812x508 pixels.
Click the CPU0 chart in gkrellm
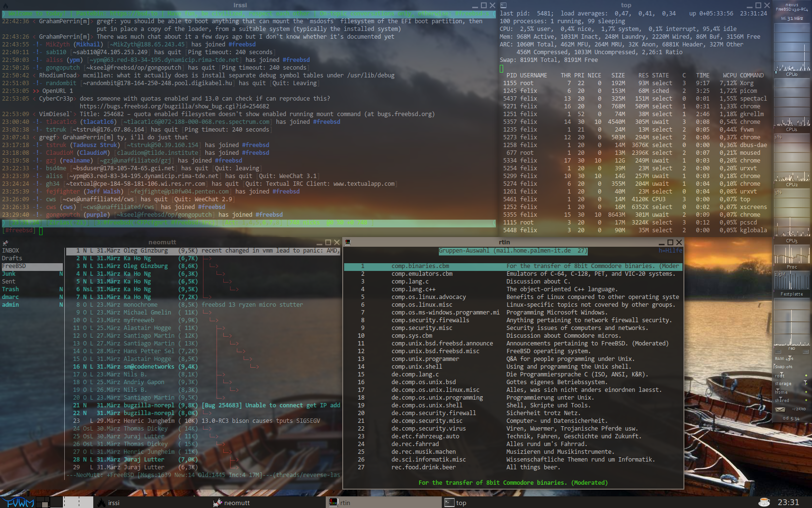(792, 47)
